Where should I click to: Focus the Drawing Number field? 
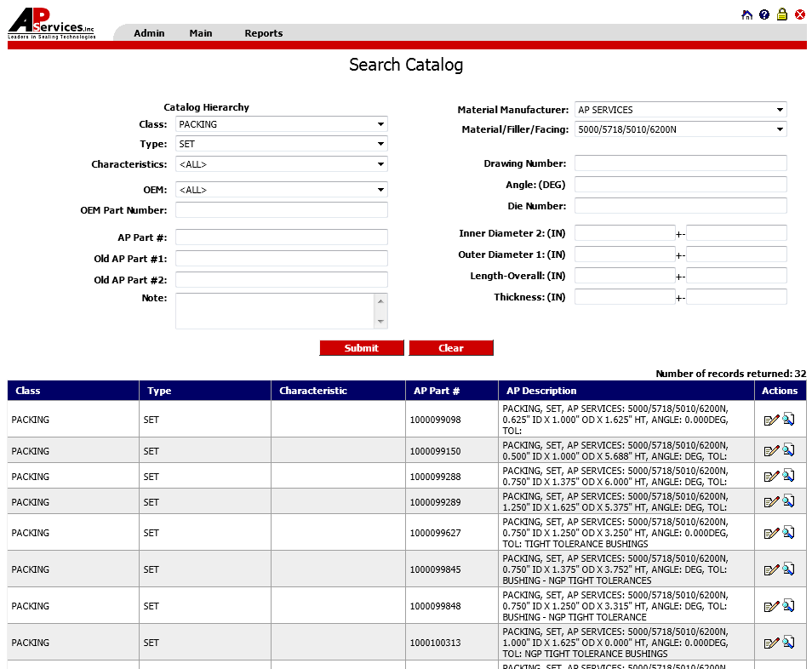pos(680,163)
